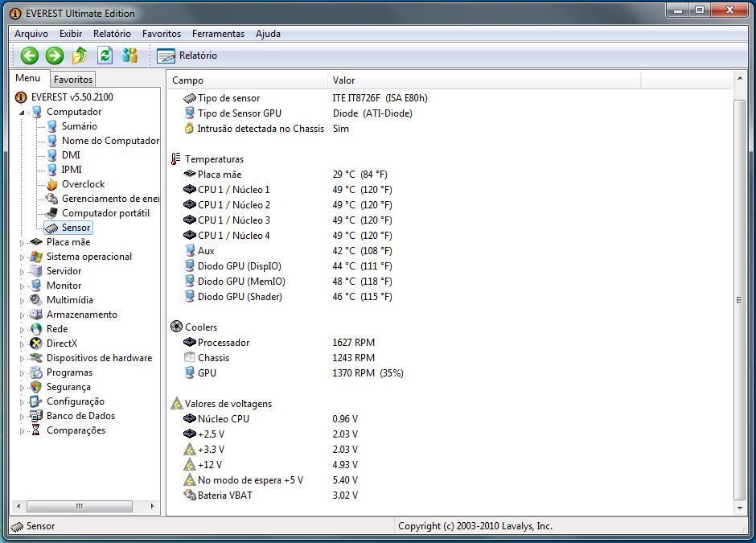The width and height of the screenshot is (756, 543).
Task: Go back with the green left arrow
Action: click(30, 56)
